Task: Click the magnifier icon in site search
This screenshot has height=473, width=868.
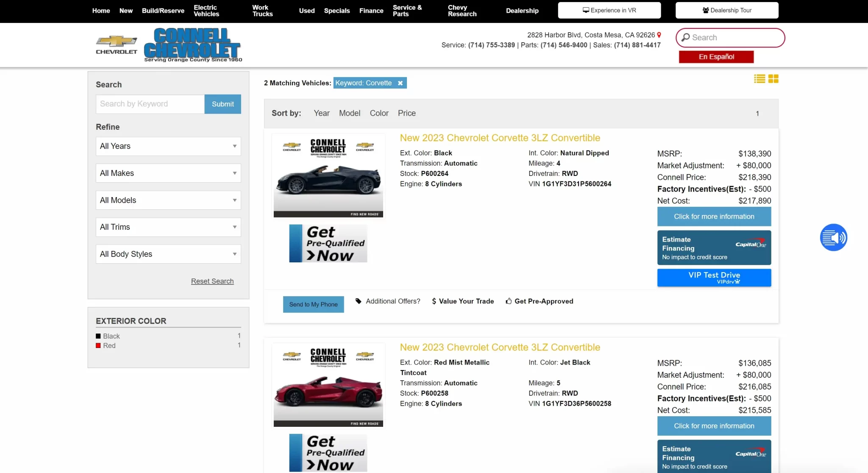Action: 685,38
